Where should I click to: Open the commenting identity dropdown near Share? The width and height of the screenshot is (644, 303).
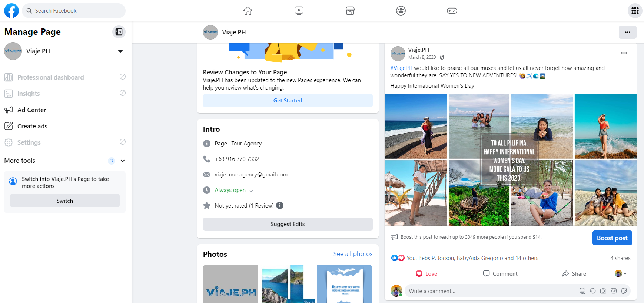(621, 273)
